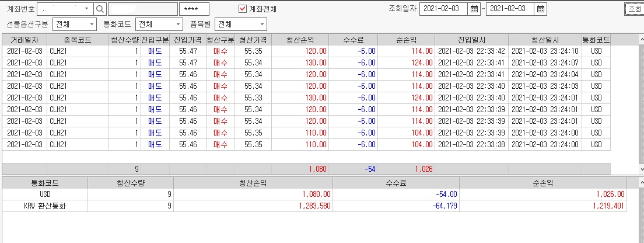This screenshot has width=644, height=243.
Task: Click the end date input field
Action: (510, 9)
